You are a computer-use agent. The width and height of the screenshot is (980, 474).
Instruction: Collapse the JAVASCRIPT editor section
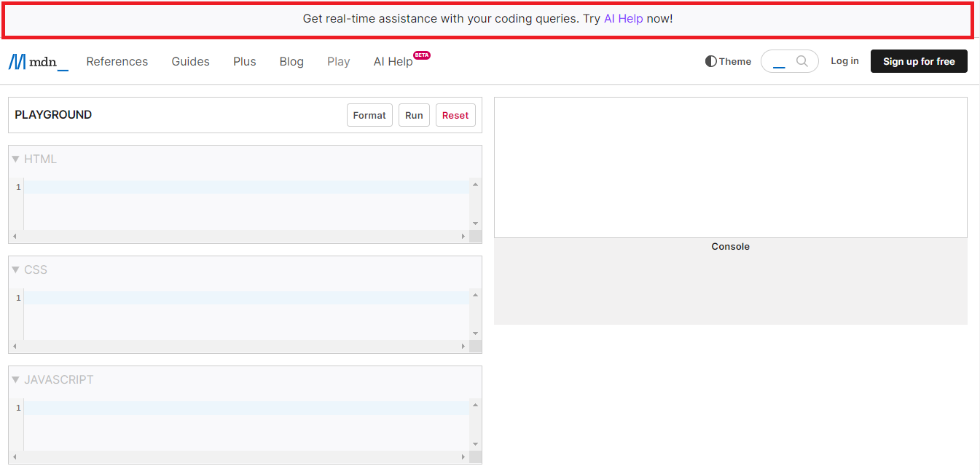tap(16, 380)
